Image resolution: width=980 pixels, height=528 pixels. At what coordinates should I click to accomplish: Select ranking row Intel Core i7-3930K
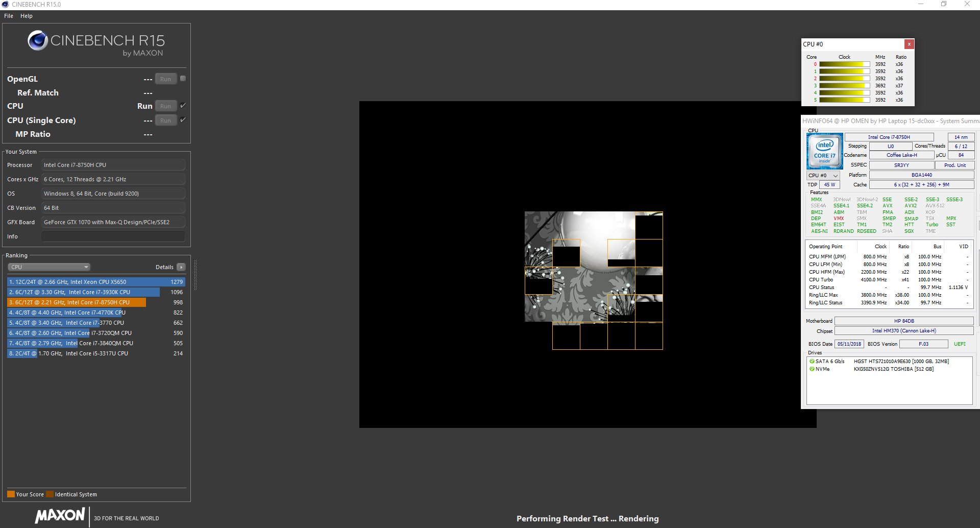(x=96, y=292)
